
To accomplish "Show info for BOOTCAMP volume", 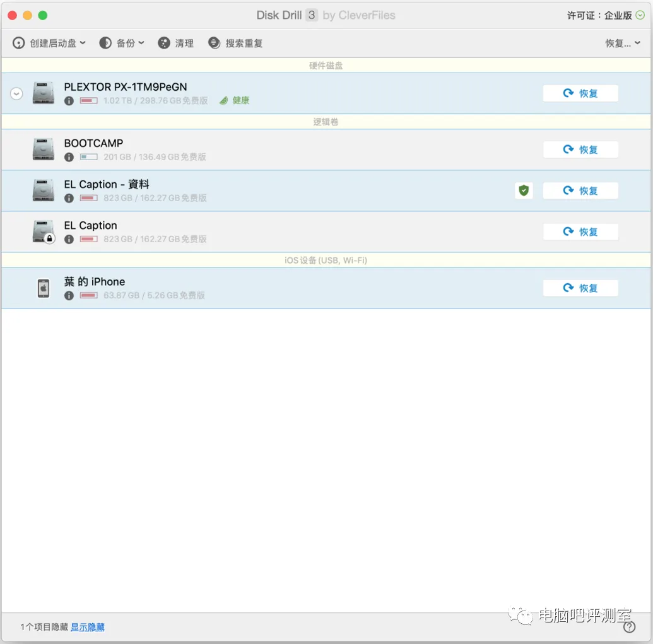I will point(69,157).
